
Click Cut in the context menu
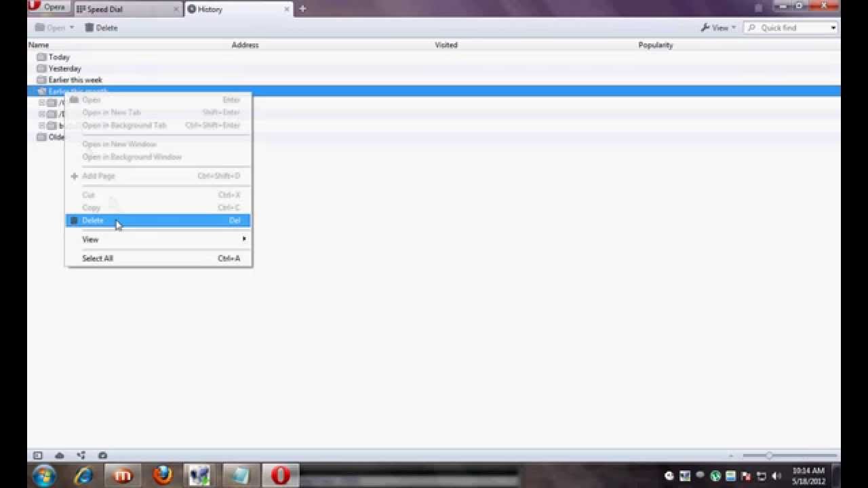coord(158,195)
